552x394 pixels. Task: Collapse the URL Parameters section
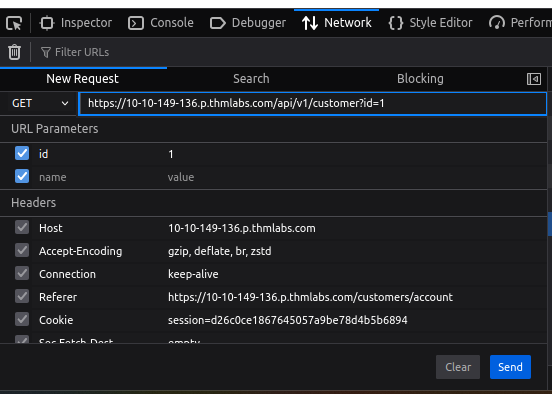click(x=55, y=129)
